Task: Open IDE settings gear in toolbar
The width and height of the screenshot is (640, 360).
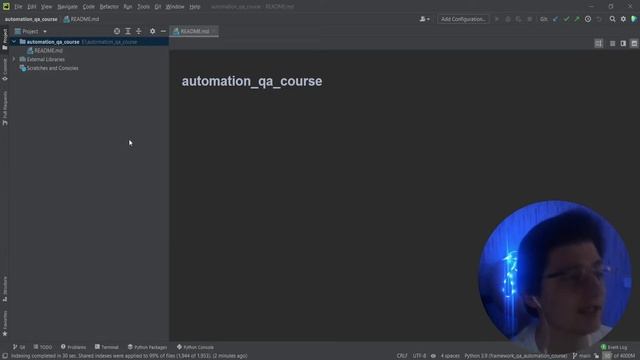Action: [623, 19]
